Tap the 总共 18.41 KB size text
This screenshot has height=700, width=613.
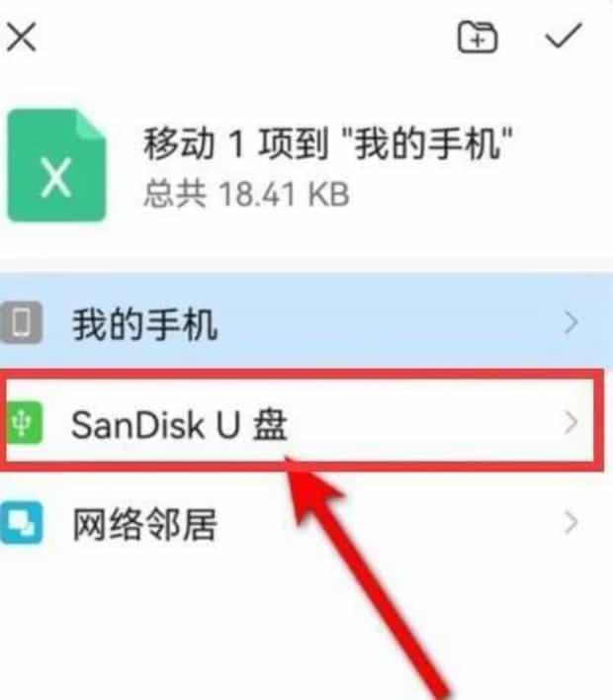coord(246,194)
